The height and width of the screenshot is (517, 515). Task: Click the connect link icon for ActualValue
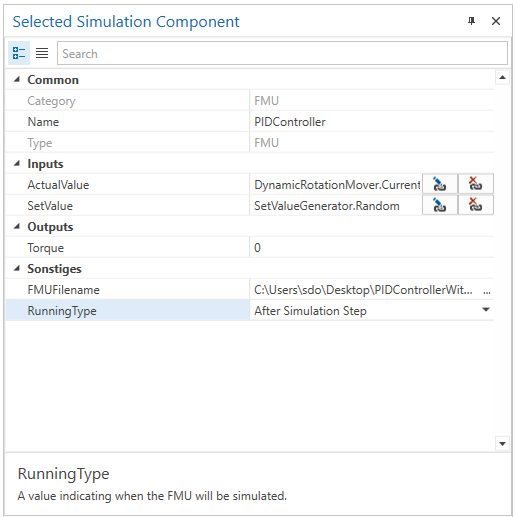pos(440,184)
